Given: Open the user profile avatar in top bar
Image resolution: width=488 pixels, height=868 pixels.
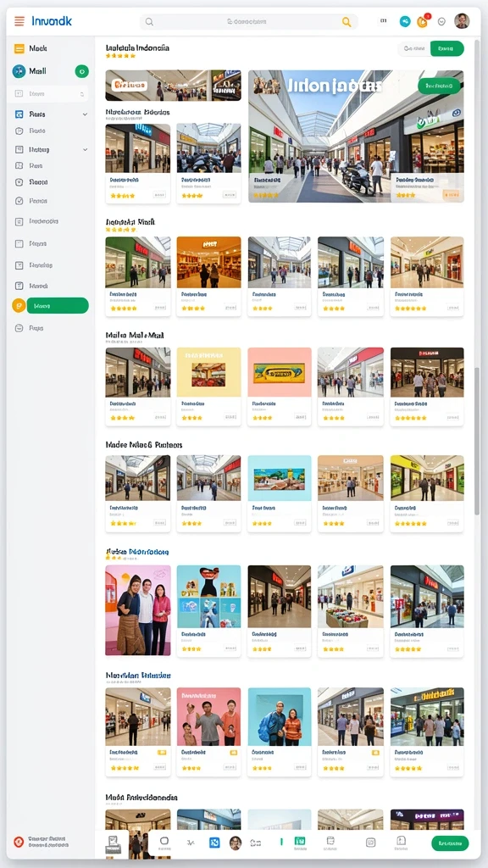Looking at the screenshot, I should pyautogui.click(x=462, y=21).
